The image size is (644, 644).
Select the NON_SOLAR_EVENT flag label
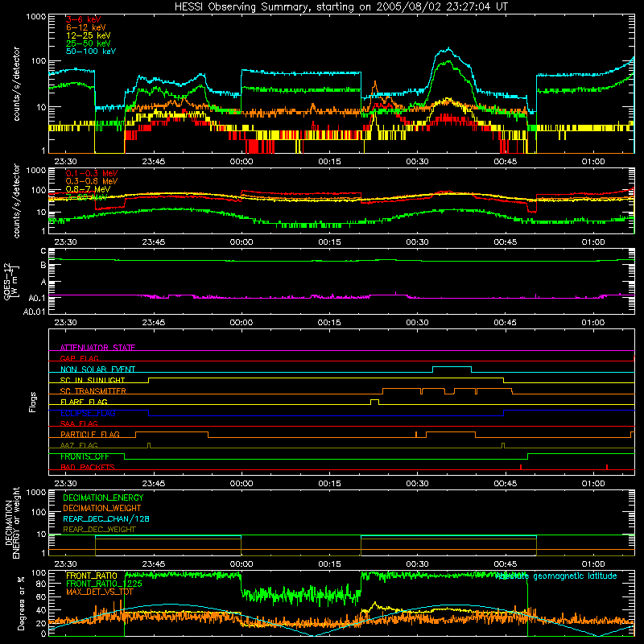point(97,369)
